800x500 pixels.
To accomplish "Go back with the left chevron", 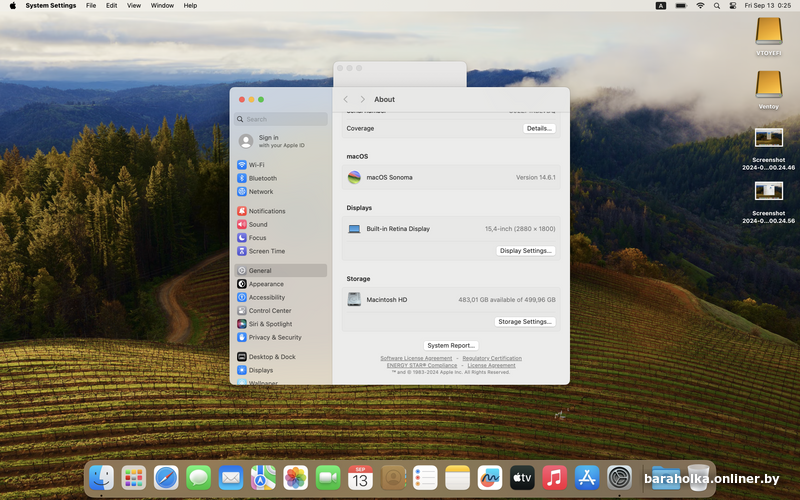I will (345, 99).
